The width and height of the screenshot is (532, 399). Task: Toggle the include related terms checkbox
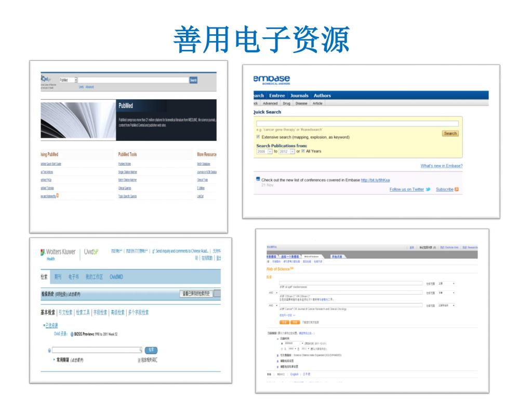pos(139,361)
